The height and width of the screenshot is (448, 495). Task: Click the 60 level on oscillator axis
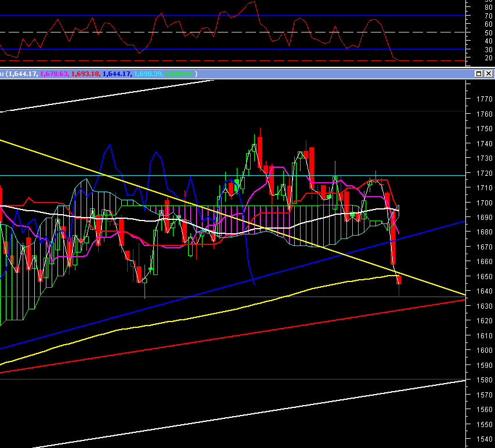(489, 24)
